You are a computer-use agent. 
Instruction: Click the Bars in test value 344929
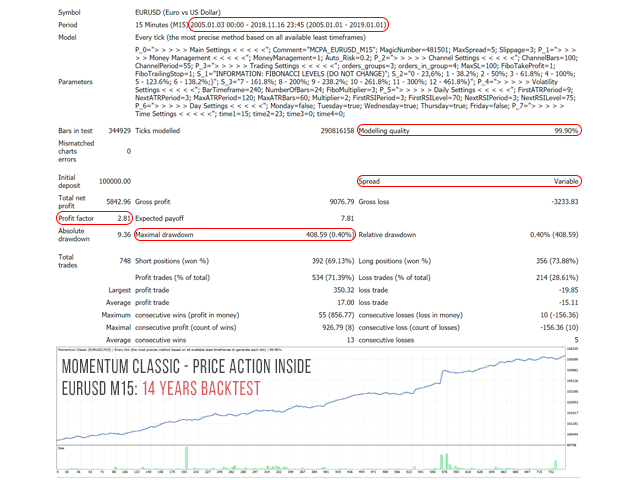[120, 131]
